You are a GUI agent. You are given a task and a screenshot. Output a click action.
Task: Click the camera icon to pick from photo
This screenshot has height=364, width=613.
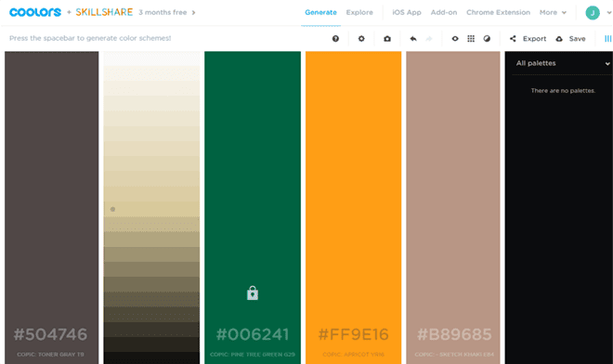click(x=387, y=38)
